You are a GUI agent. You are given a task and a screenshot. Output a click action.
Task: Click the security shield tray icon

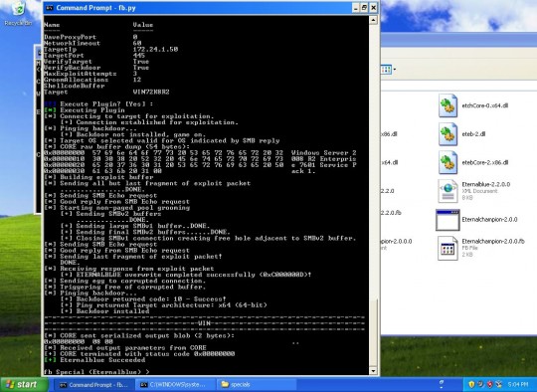coord(471,384)
